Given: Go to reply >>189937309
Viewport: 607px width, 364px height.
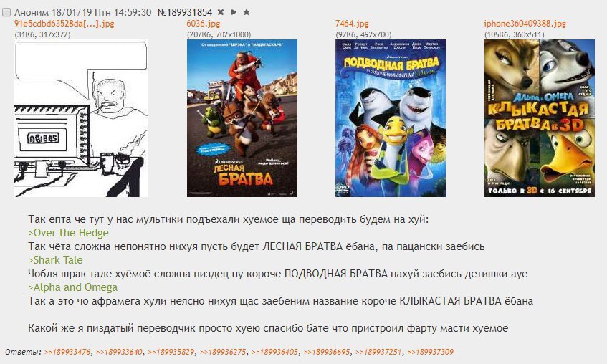Looking at the screenshot, I should tap(431, 352).
